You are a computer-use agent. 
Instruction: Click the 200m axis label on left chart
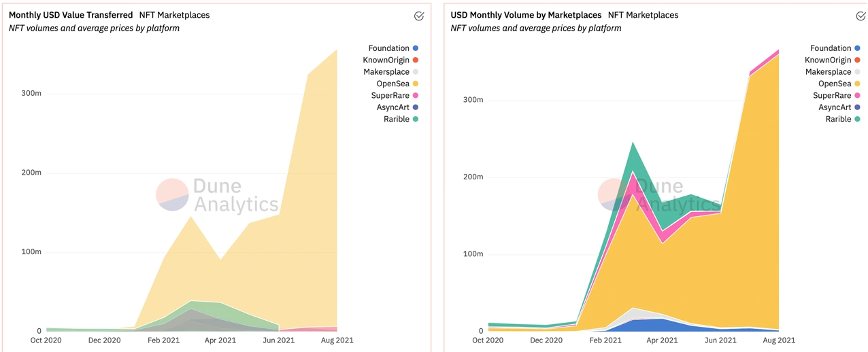[x=32, y=173]
